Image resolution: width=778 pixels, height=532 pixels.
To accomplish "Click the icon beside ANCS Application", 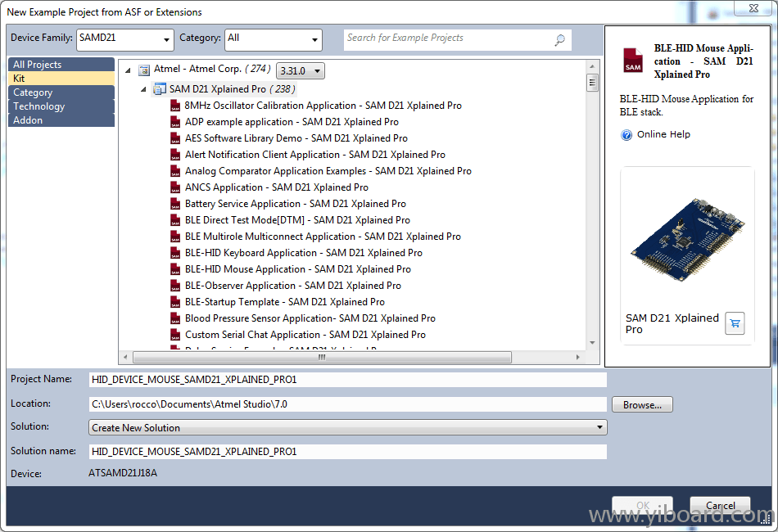I will pyautogui.click(x=175, y=187).
